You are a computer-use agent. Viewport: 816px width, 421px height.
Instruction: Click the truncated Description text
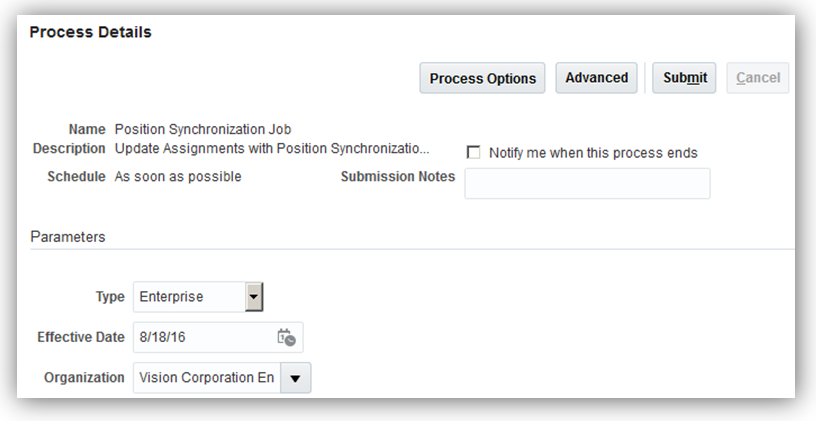coord(271,148)
